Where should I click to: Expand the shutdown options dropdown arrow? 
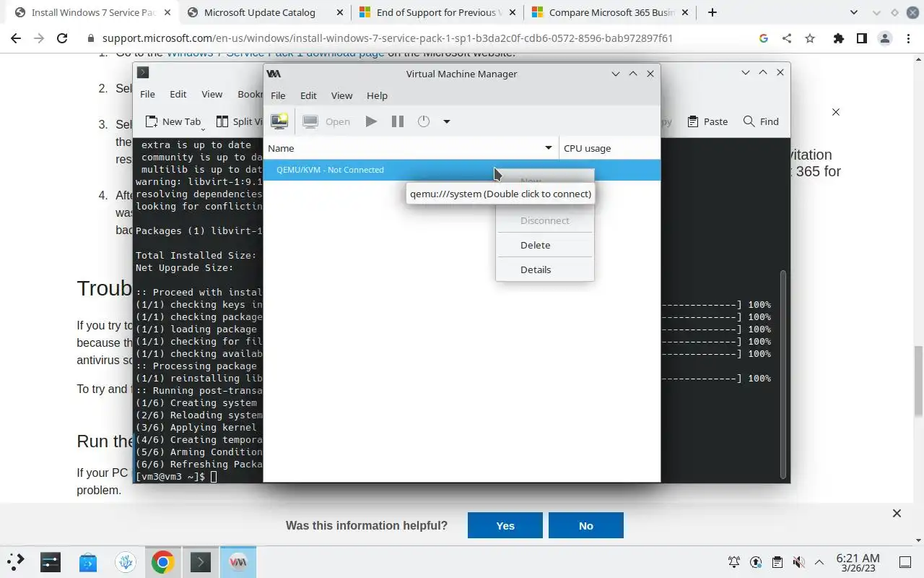(x=447, y=121)
